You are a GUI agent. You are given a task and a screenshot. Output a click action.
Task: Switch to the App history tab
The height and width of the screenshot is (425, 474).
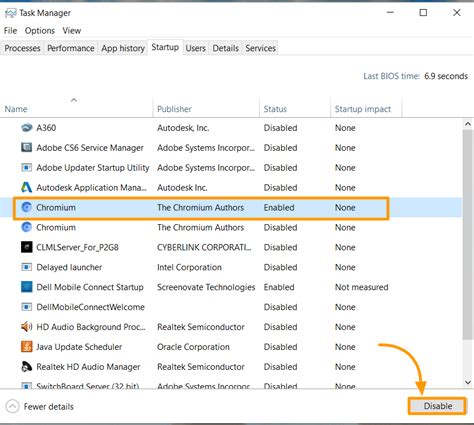point(123,48)
